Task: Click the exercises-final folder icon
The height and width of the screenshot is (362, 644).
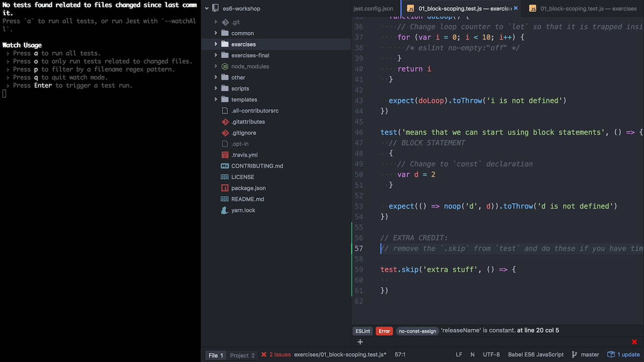Action: pyautogui.click(x=225, y=55)
